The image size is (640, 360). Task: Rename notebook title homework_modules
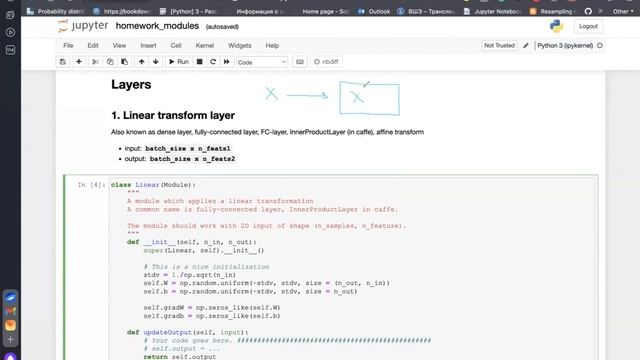click(157, 26)
